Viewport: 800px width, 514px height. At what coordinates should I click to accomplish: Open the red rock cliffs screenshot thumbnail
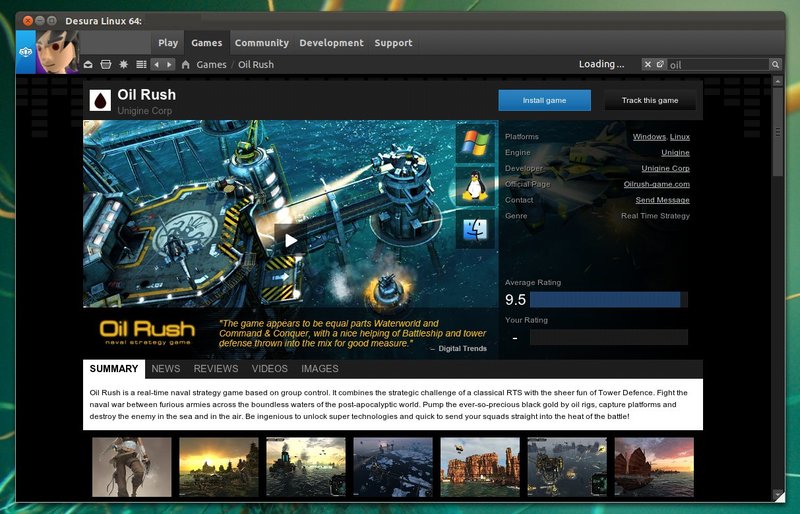coord(480,467)
